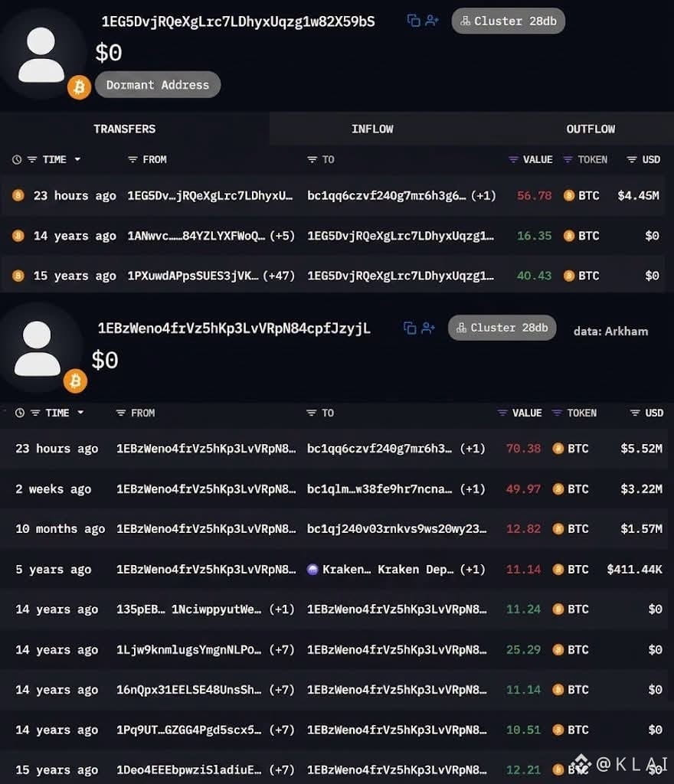The height and width of the screenshot is (784, 674).
Task: Switch to the INFLOW tab
Action: [x=372, y=129]
